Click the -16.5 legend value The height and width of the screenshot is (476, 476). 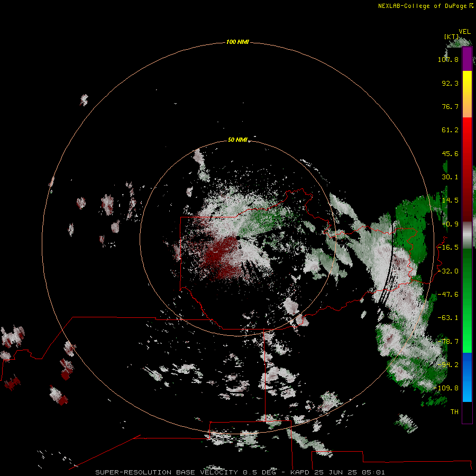(x=448, y=248)
